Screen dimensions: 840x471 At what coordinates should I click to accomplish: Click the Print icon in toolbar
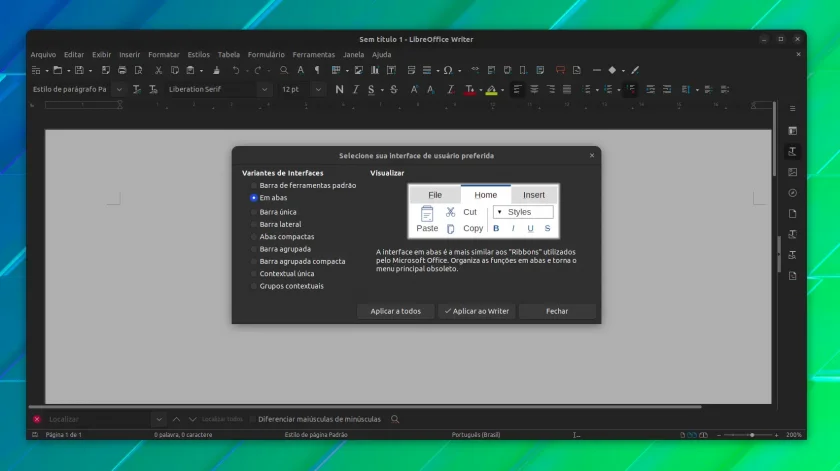click(x=122, y=70)
